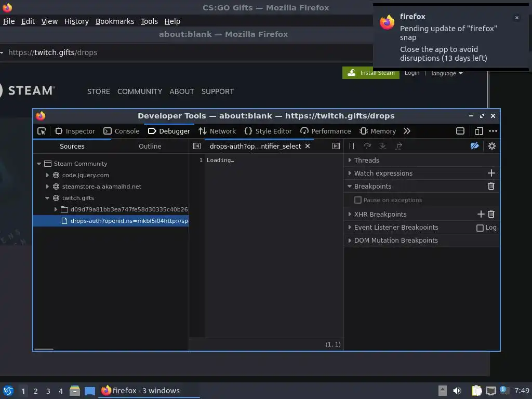The height and width of the screenshot is (399, 532).
Task: Open DevTools dock layout icon
Action: (460, 131)
